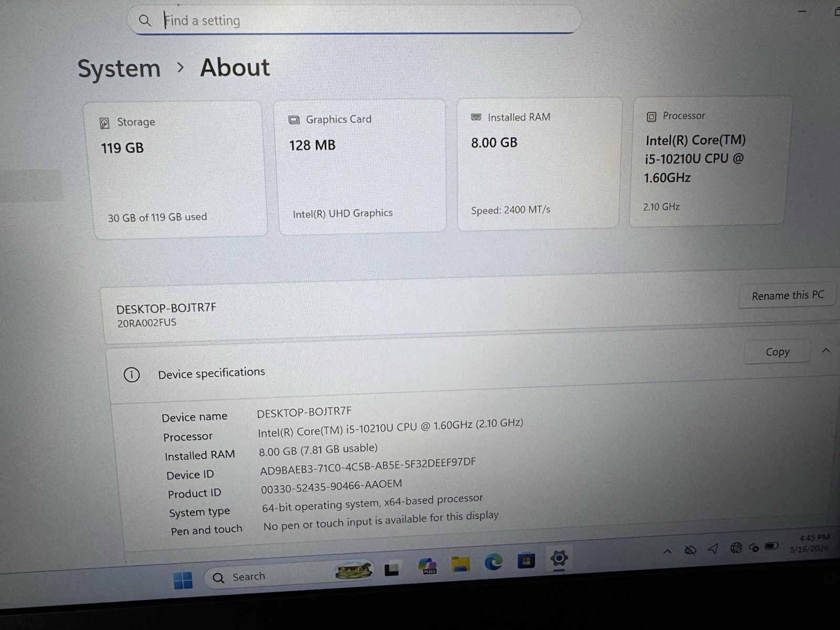Click the Device specifications header text
Image resolution: width=840 pixels, height=630 pixels.
(x=212, y=373)
